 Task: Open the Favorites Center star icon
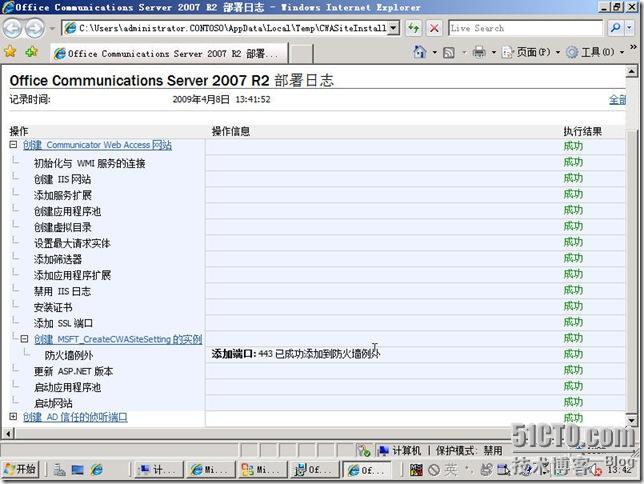pos(10,52)
